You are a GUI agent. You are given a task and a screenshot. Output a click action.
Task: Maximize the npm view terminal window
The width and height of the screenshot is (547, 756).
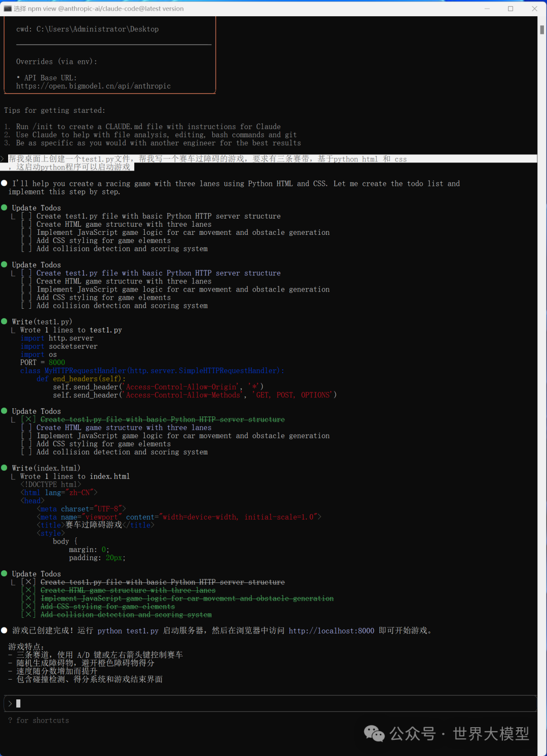pos(511,9)
